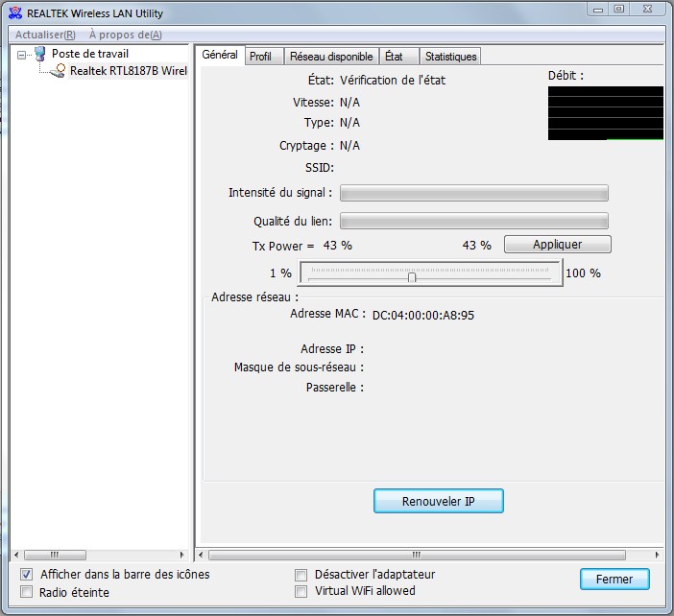
Task: Minimize the REALTEK Wireless LAN Utility window
Action: [598, 9]
